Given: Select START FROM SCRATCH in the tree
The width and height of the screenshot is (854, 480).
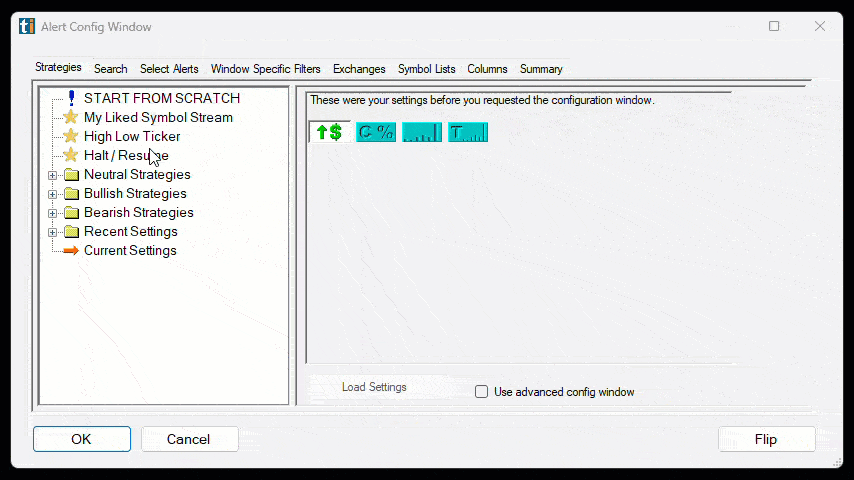Looking at the screenshot, I should coord(162,98).
